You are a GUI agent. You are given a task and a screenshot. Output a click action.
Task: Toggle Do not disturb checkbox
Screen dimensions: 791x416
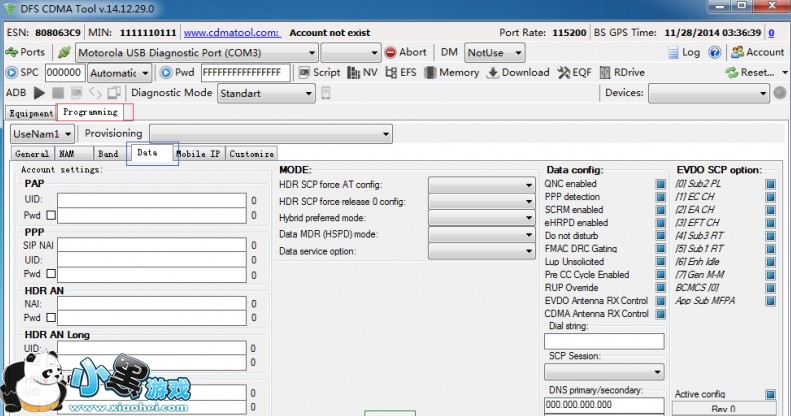[660, 236]
